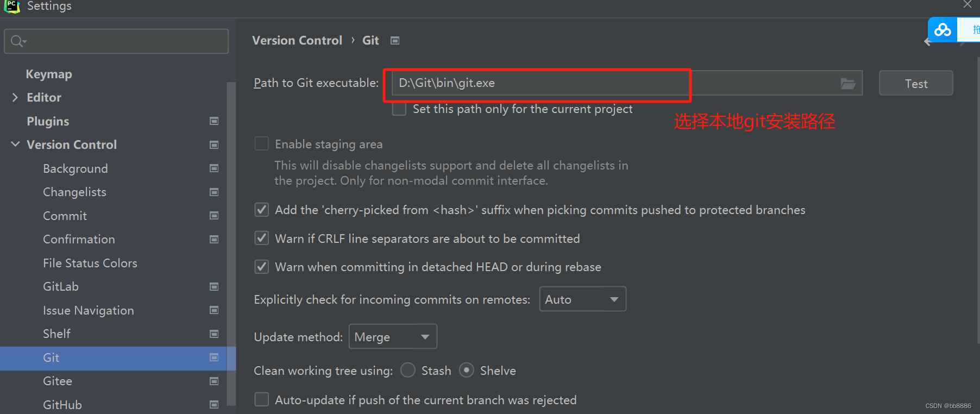Click the indicator icon beside GitHub entry
This screenshot has height=414, width=980.
coord(214,404)
